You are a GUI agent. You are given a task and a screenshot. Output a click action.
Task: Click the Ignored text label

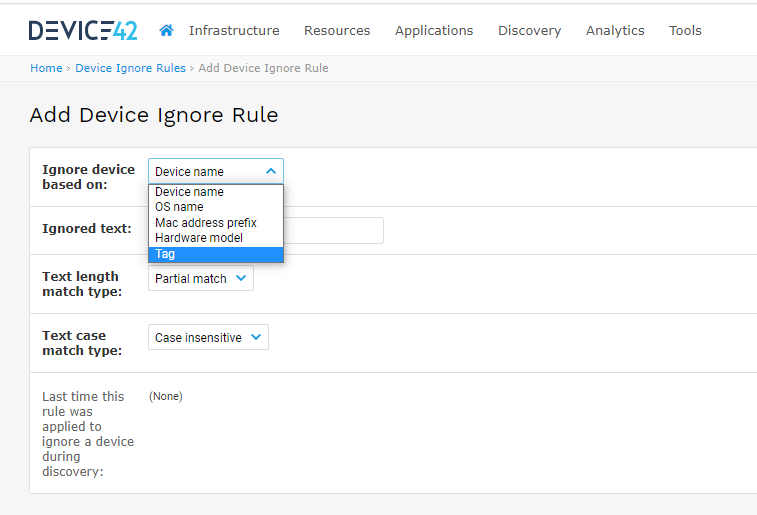coord(87,228)
